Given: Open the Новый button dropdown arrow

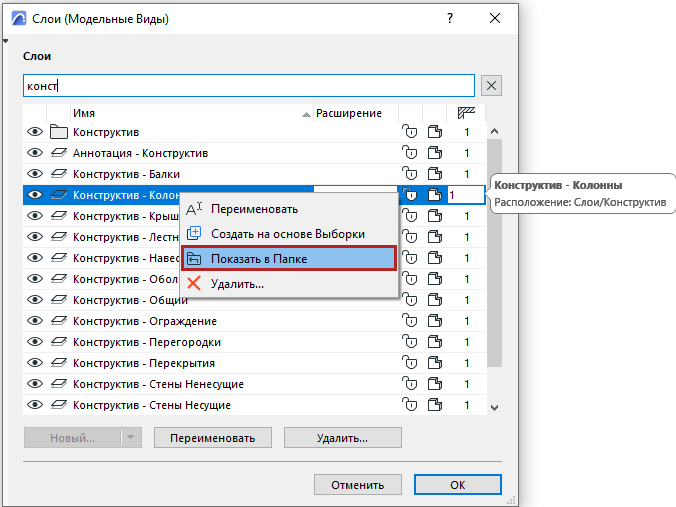Looking at the screenshot, I should [131, 438].
